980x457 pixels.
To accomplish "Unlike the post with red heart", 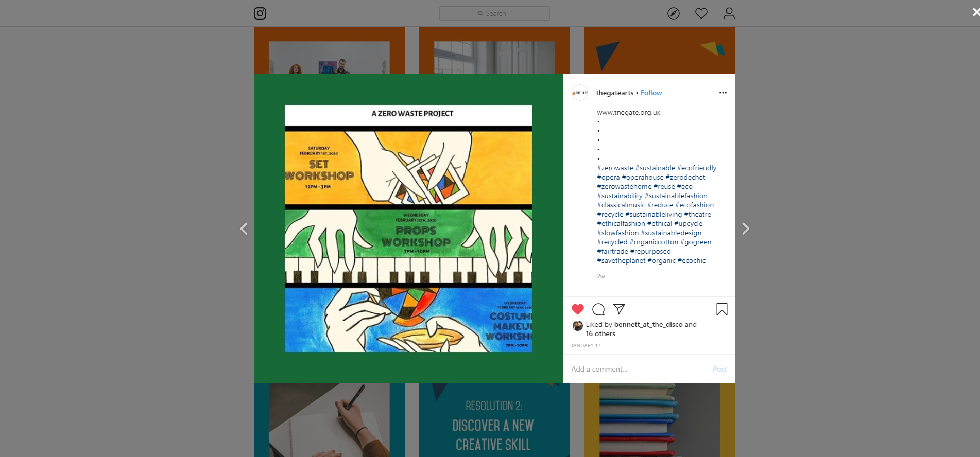I will (x=578, y=309).
